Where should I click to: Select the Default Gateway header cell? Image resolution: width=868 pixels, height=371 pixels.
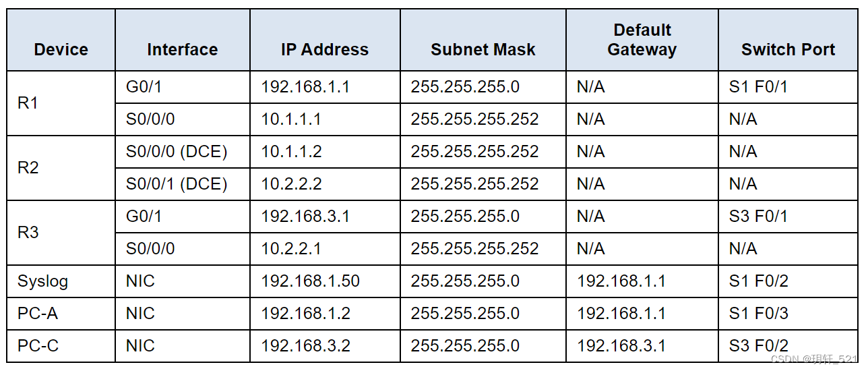coord(642,40)
